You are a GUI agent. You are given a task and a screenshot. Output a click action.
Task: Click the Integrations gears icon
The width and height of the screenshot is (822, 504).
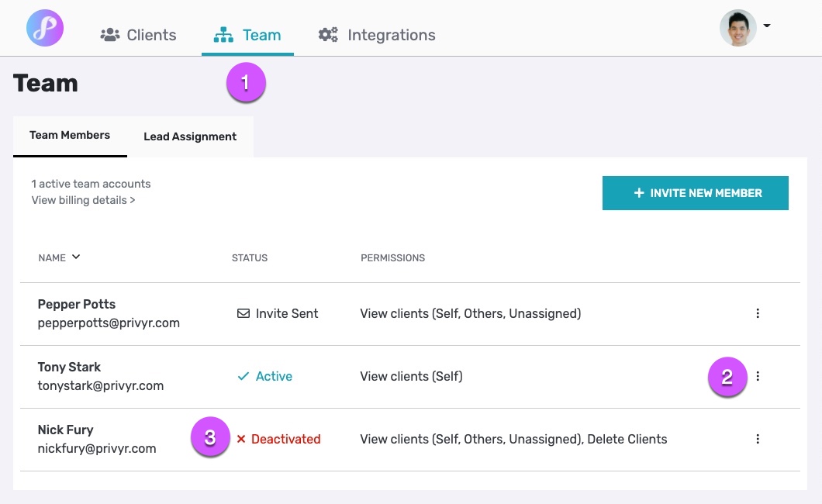coord(328,34)
